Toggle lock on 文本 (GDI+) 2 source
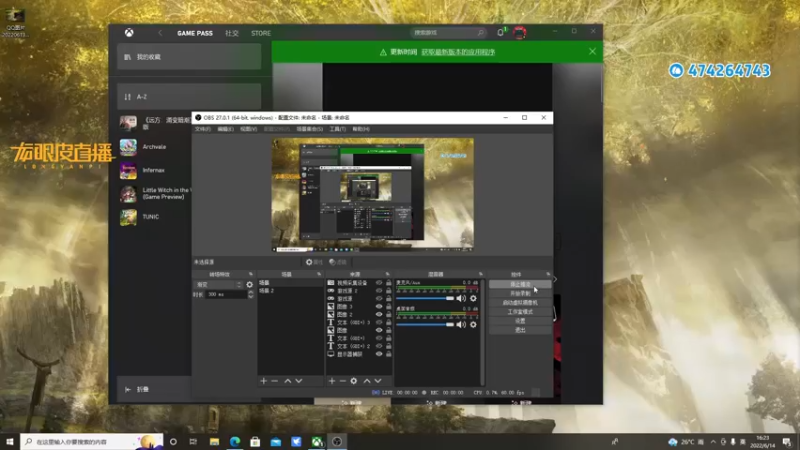The image size is (800, 450). 389,346
